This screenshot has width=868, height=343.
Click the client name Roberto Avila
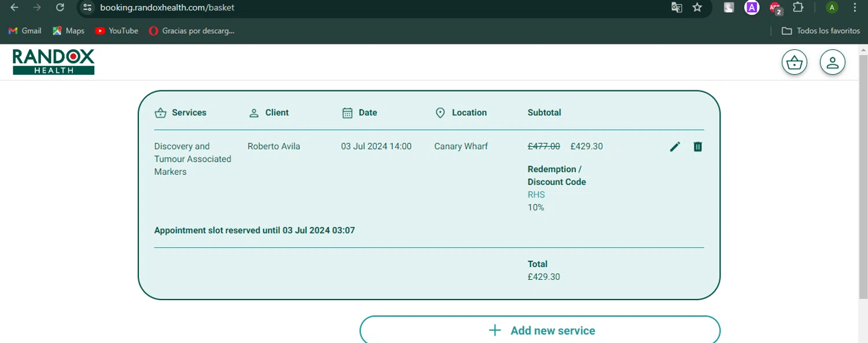tap(274, 146)
